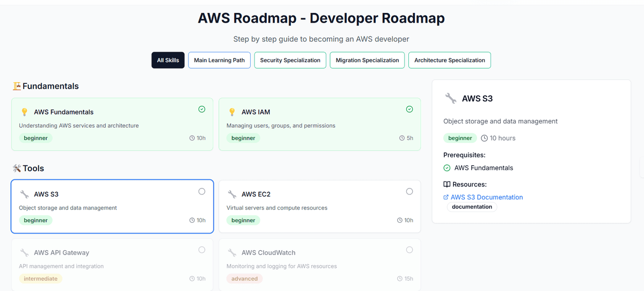The height and width of the screenshot is (291, 644).
Task: Click the green check next to AWS Fundamentals prerequisite
Action: (x=447, y=168)
